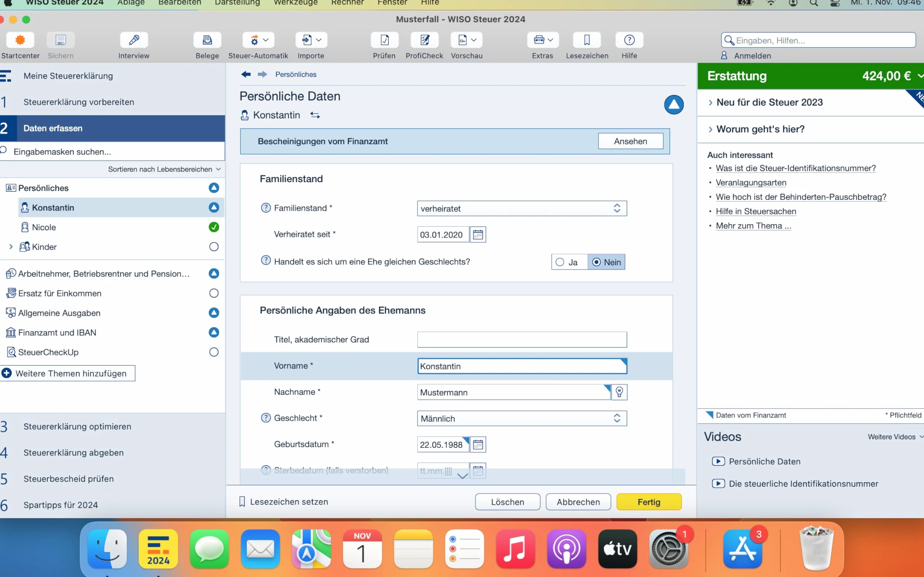This screenshot has height=577, width=924.
Task: Go to step Steuerbescheid prüfen
Action: [112, 478]
